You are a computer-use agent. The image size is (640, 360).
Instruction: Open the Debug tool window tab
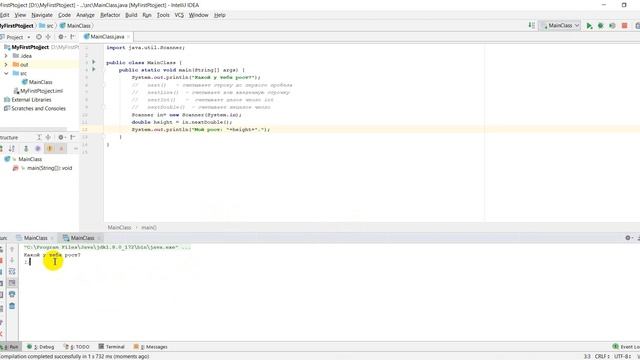tap(40, 347)
